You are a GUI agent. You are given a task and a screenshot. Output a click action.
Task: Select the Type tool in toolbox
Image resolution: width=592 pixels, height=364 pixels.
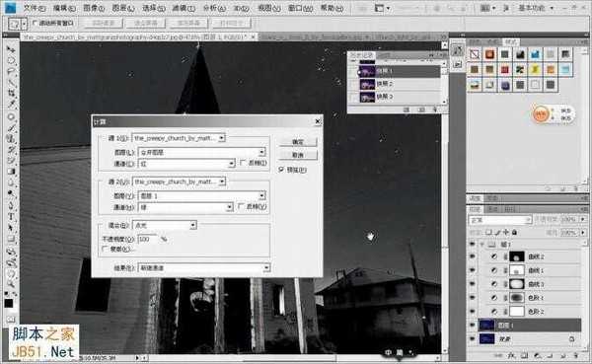click(11, 217)
